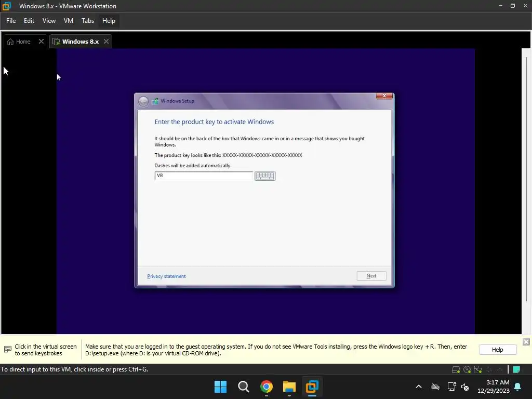
Task: Click the CD/DVD drive status icon
Action: pos(467,369)
